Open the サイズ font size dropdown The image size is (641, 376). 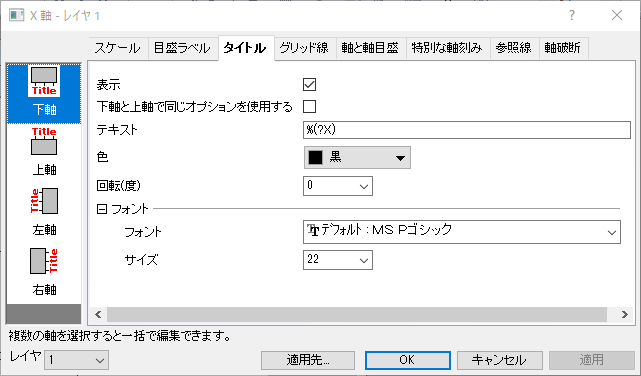(338, 260)
